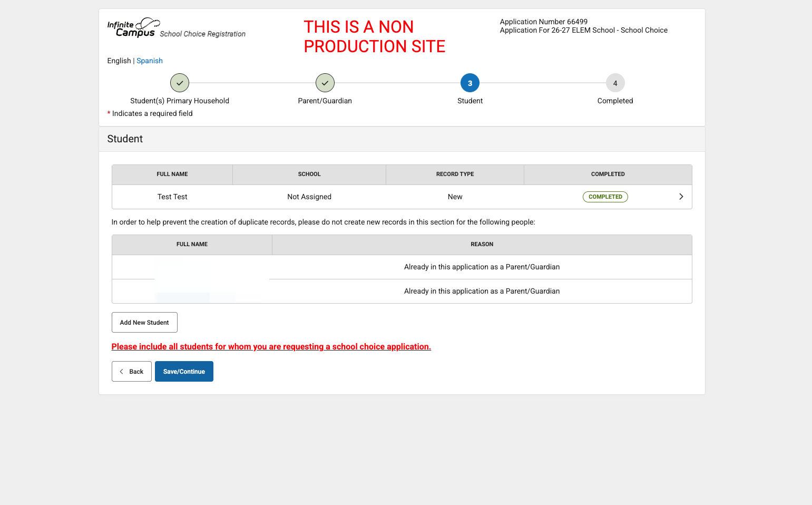This screenshot has height=505, width=812.
Task: Click the Student section heading
Action: 125,139
